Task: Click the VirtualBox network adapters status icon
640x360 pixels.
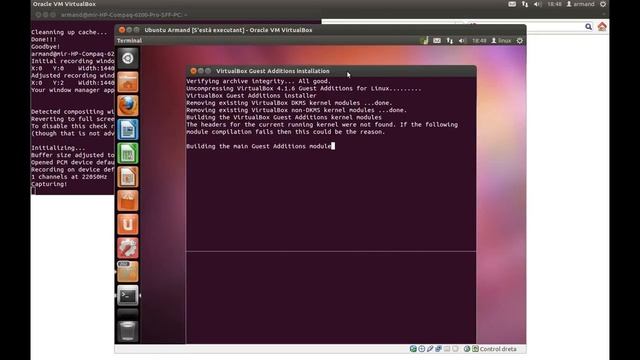Action: click(438, 349)
